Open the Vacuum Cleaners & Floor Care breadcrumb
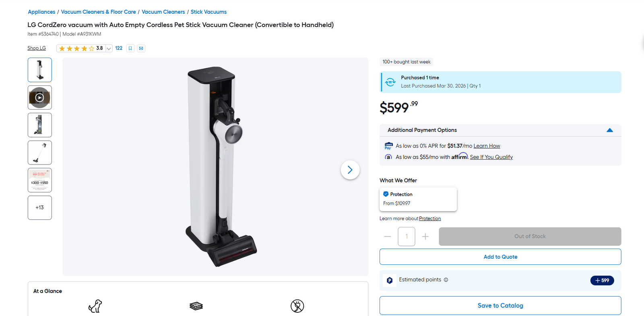The height and width of the screenshot is (316, 644). point(98,12)
